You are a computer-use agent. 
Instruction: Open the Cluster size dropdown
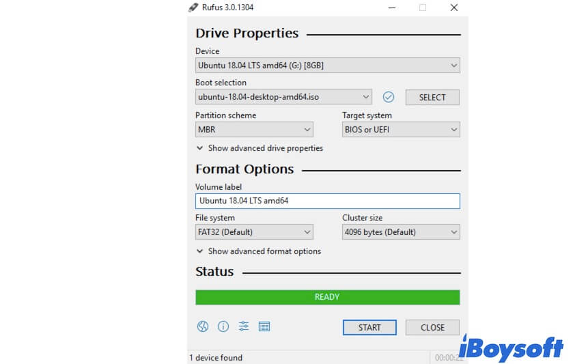401,232
